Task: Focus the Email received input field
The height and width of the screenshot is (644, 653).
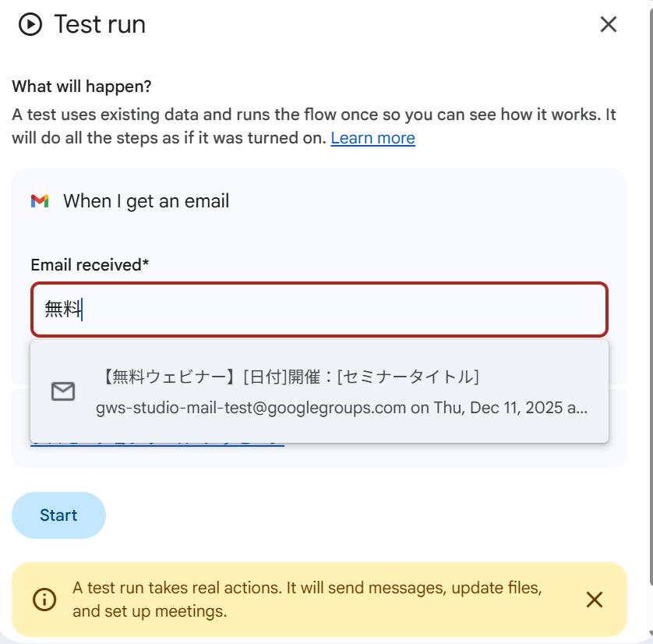Action: (x=319, y=310)
